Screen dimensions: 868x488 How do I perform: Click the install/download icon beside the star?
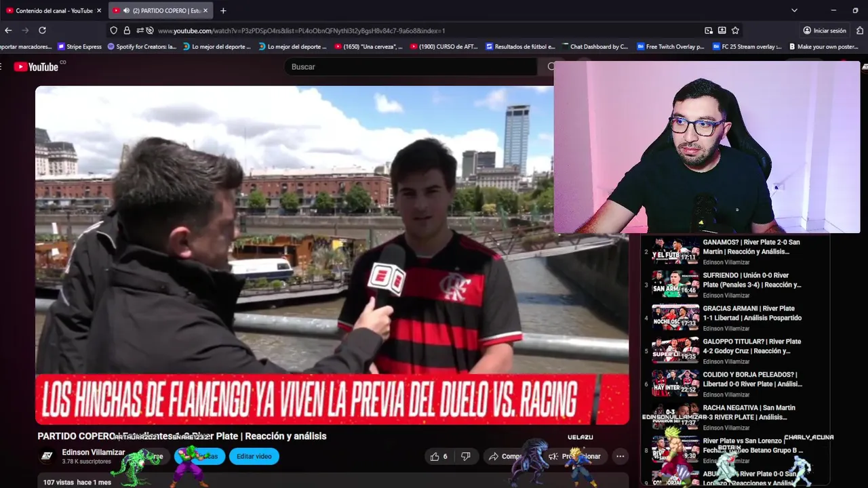click(x=722, y=30)
